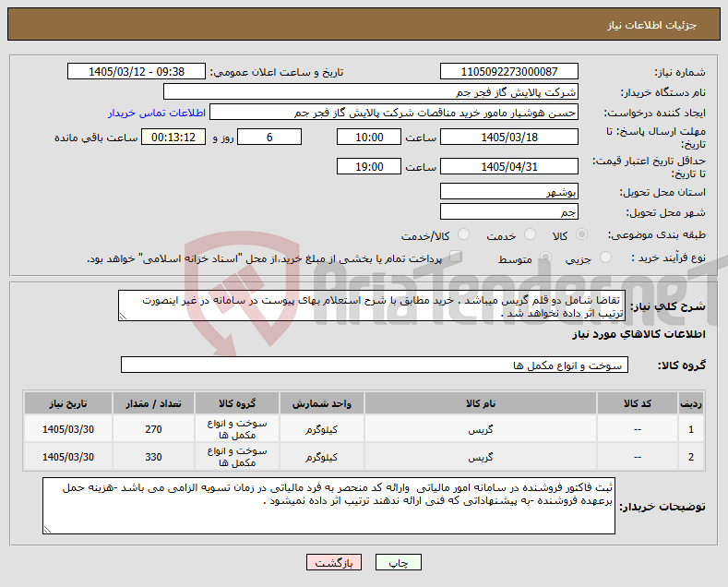Select the جزیی purchase type radio
This screenshot has width=728, height=587.
[x=605, y=257]
